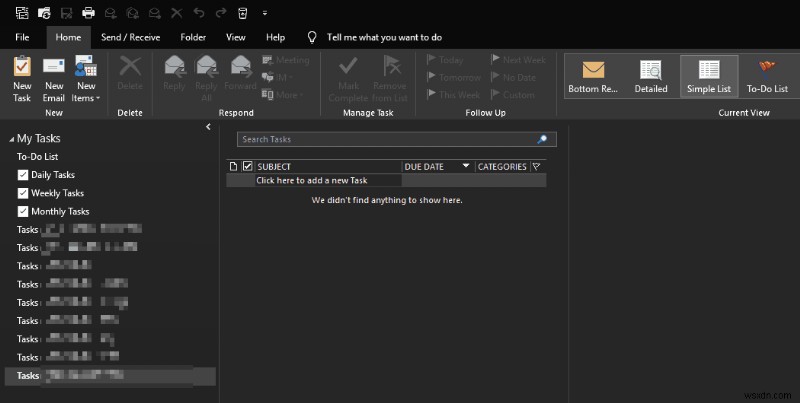The image size is (800, 403).
Task: Click 'Click here to add a new Task'
Action: 312,180
